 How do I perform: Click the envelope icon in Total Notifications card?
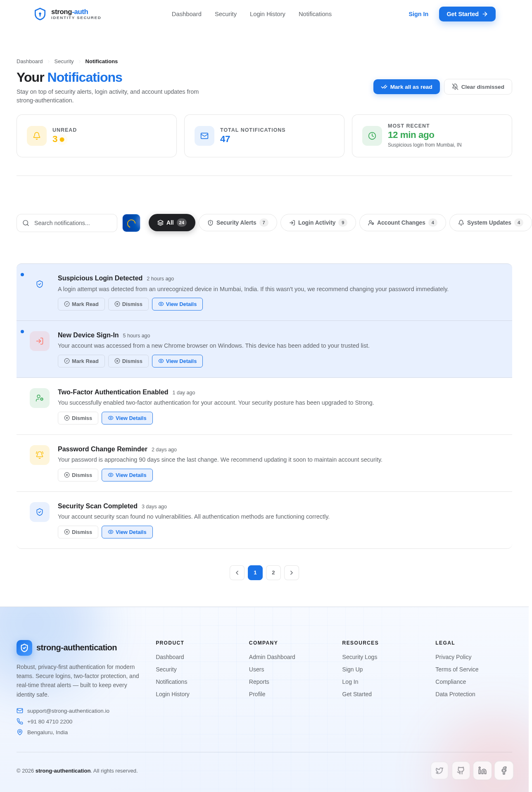[x=204, y=136]
